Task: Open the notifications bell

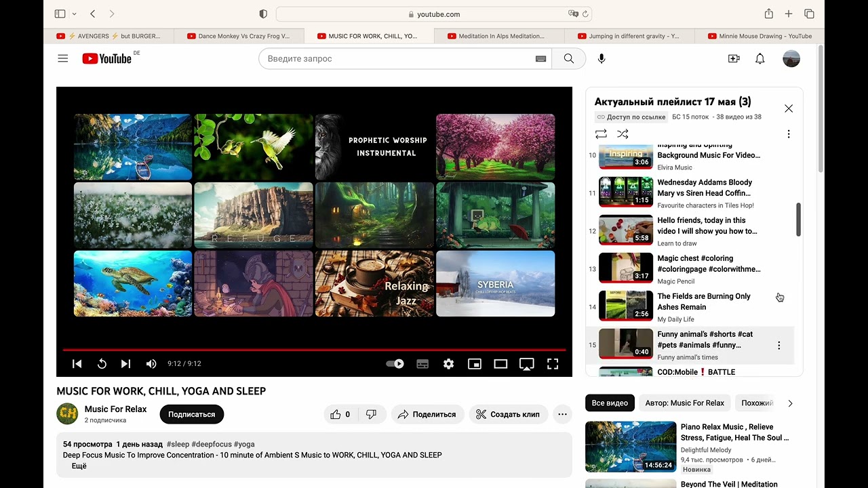Action: click(x=760, y=59)
